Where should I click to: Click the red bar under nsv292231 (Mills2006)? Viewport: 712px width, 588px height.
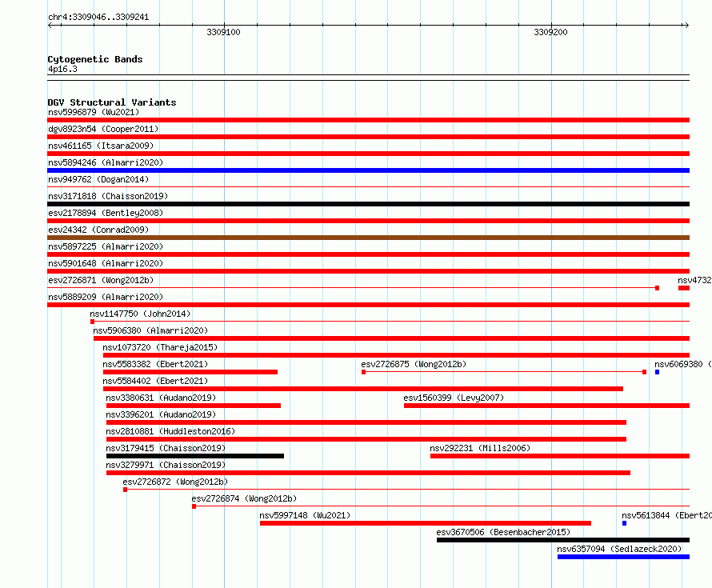tap(560, 456)
